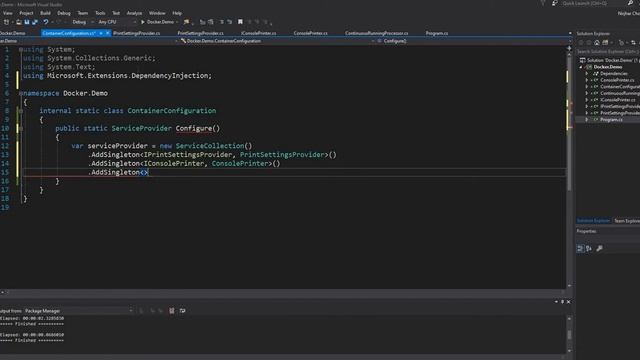Select ContinuousRunningProcessor.cs in Solution Explorer

620,93
